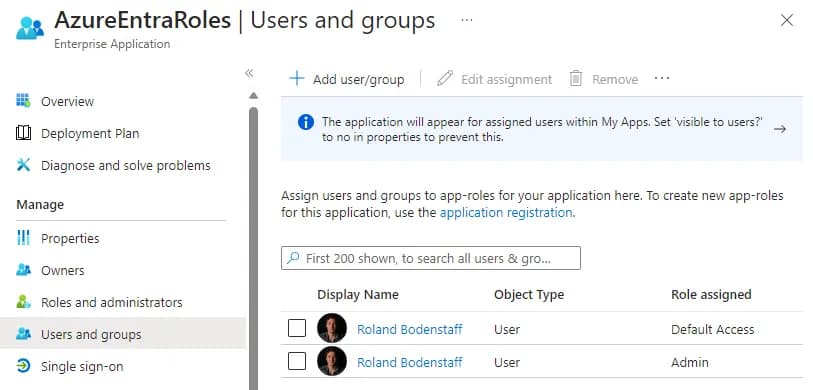The width and height of the screenshot is (813, 390).
Task: Click the blue info icon in banner
Action: (x=306, y=122)
